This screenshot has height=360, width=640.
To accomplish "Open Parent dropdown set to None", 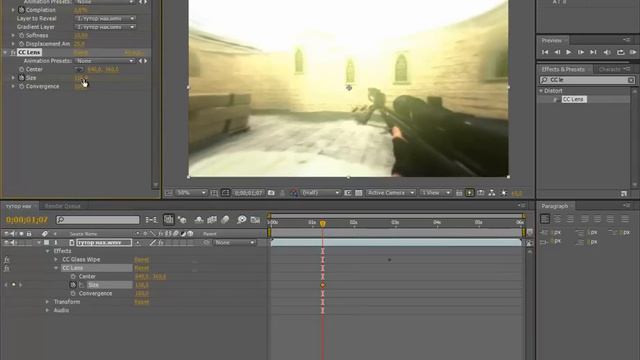I will point(235,242).
